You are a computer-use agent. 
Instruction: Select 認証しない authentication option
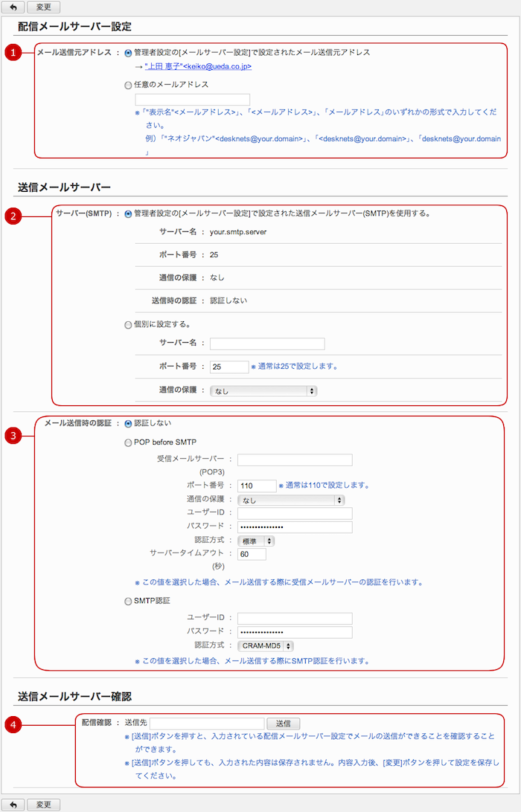128,424
